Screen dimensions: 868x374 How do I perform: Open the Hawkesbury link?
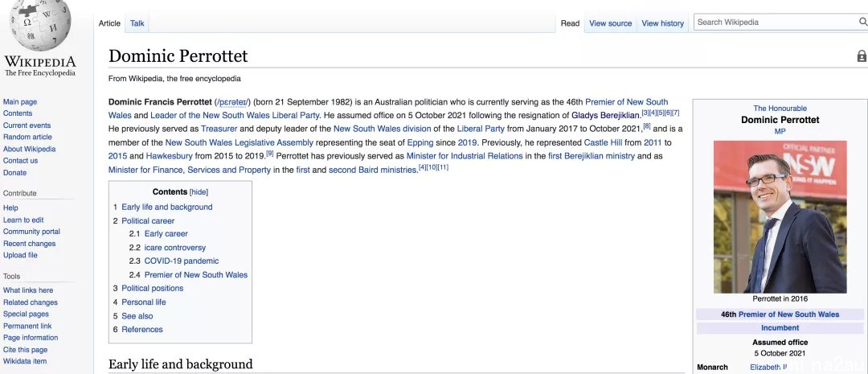click(169, 156)
